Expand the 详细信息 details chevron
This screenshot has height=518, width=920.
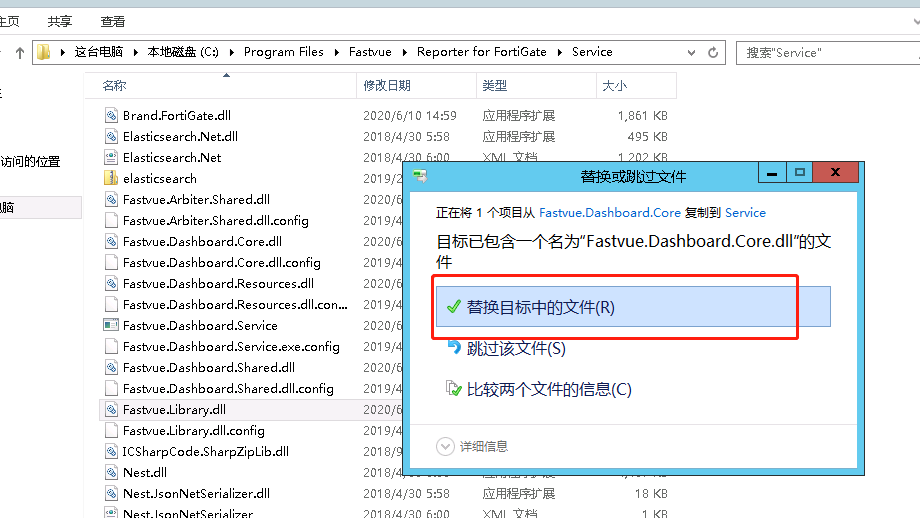coord(445,446)
